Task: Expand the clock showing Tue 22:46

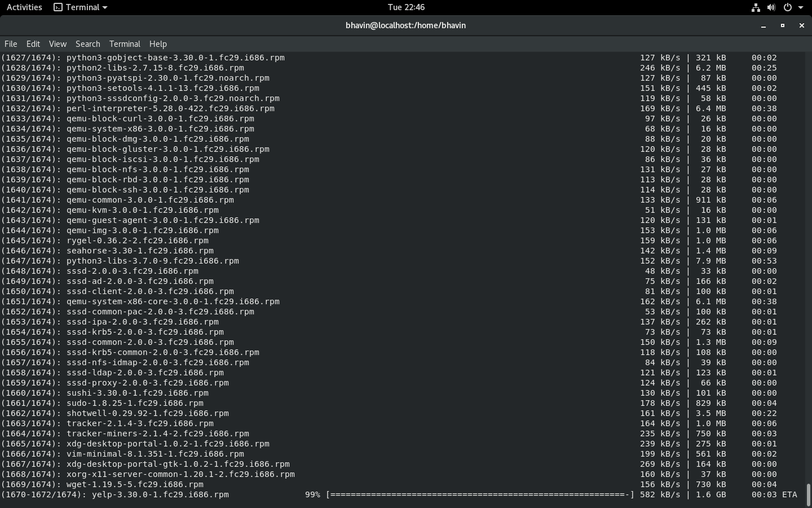Action: click(x=405, y=7)
